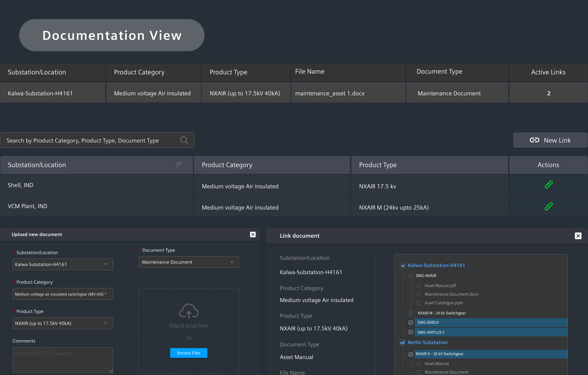Collapse the SWG-NXAIR tree node
This screenshot has width=588, height=375.
pos(411,276)
